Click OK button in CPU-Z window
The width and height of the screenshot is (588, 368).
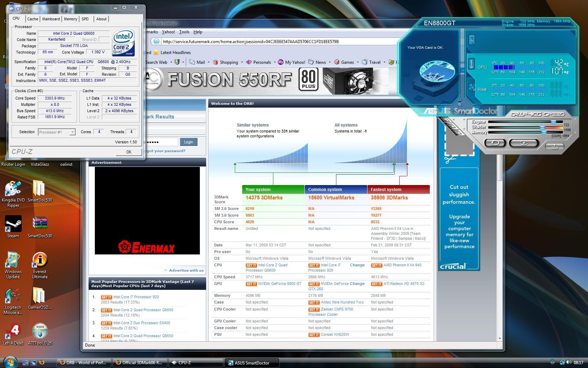click(129, 152)
